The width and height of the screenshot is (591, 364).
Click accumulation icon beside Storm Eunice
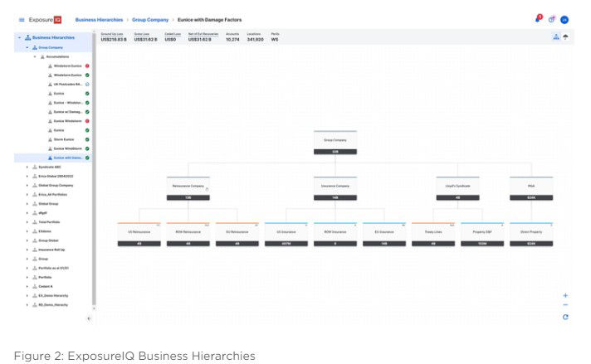click(x=50, y=139)
